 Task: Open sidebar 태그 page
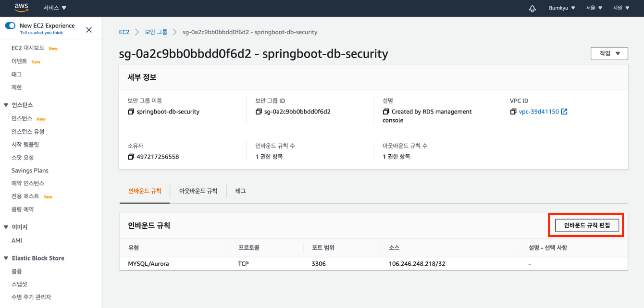tap(16, 74)
